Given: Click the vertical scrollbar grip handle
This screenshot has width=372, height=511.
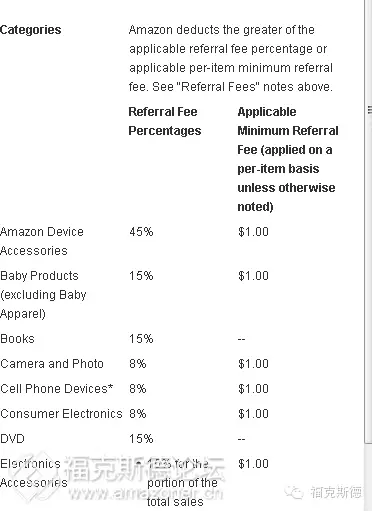Looking at the screenshot, I should (369, 110).
